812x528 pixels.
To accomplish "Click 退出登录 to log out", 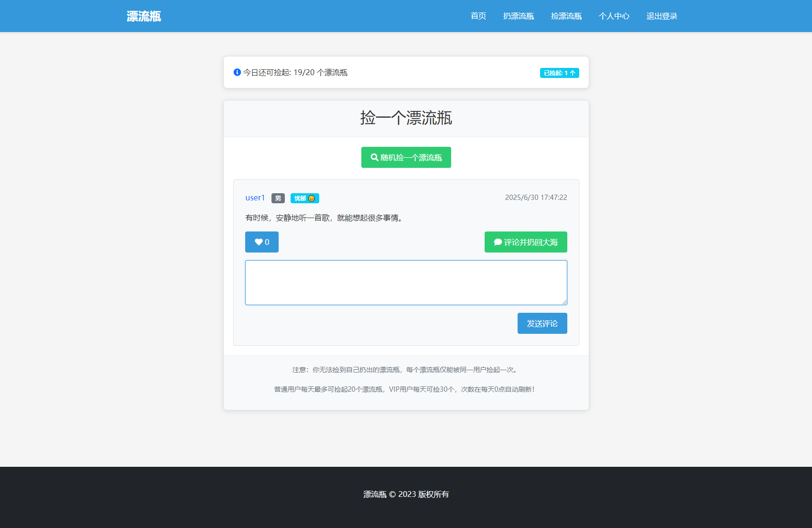I will click(661, 16).
